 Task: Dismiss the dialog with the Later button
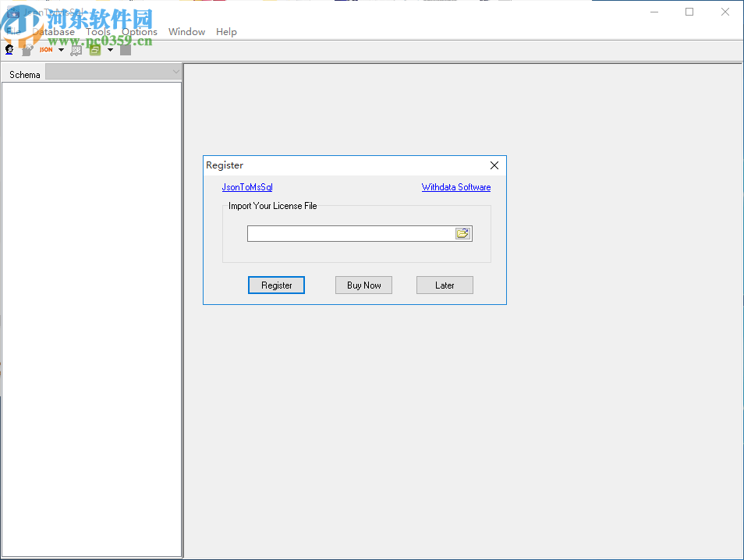[445, 285]
